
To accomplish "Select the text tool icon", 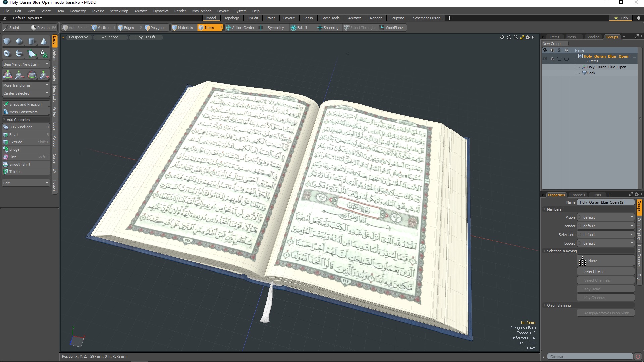I will pos(44,53).
